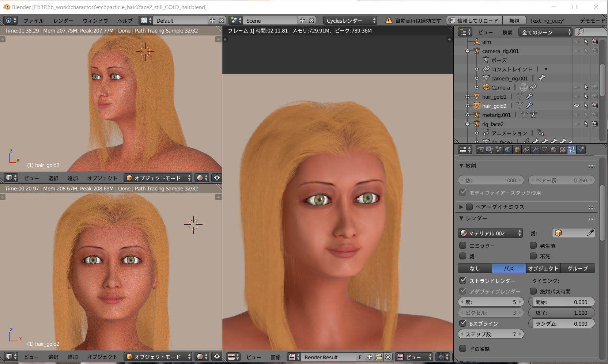Open the Texture checkerboard properties tab
The height and width of the screenshot is (364, 608).
point(563,149)
